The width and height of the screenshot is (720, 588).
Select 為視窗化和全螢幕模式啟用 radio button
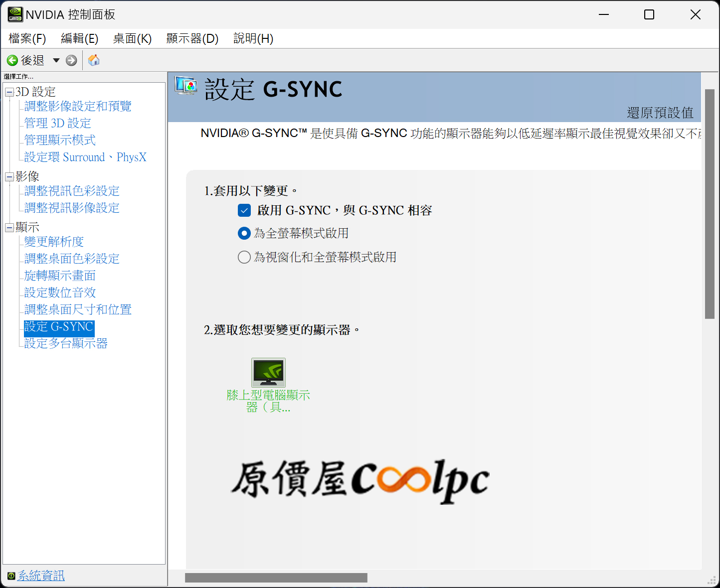tap(244, 257)
